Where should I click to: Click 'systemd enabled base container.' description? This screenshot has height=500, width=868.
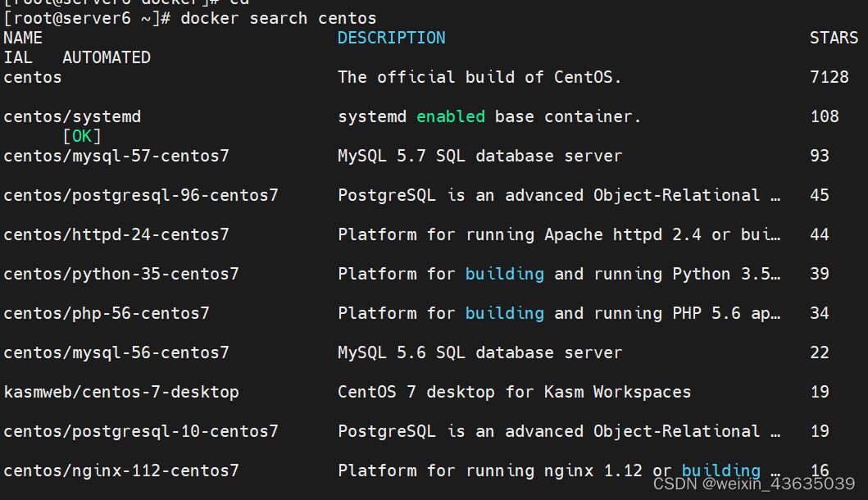tap(489, 116)
